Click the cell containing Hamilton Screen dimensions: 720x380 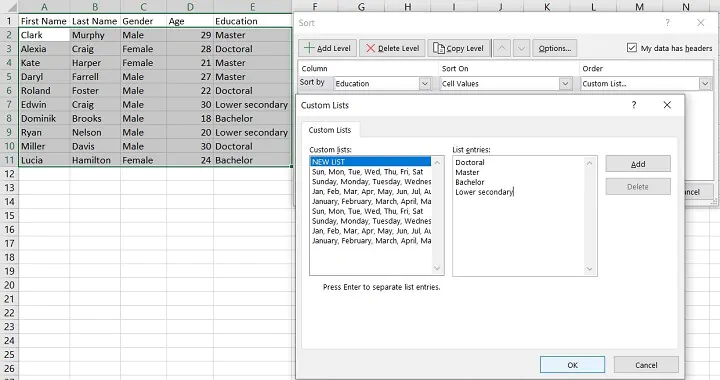click(x=95, y=160)
